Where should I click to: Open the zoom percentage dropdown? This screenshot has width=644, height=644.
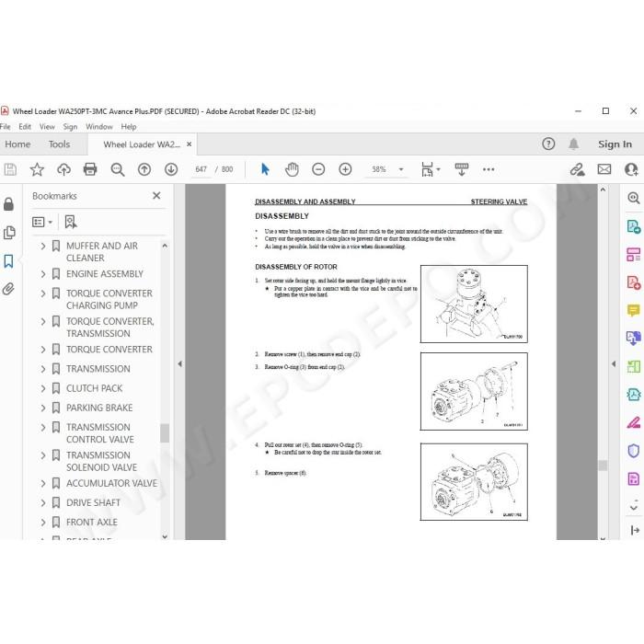(x=401, y=169)
